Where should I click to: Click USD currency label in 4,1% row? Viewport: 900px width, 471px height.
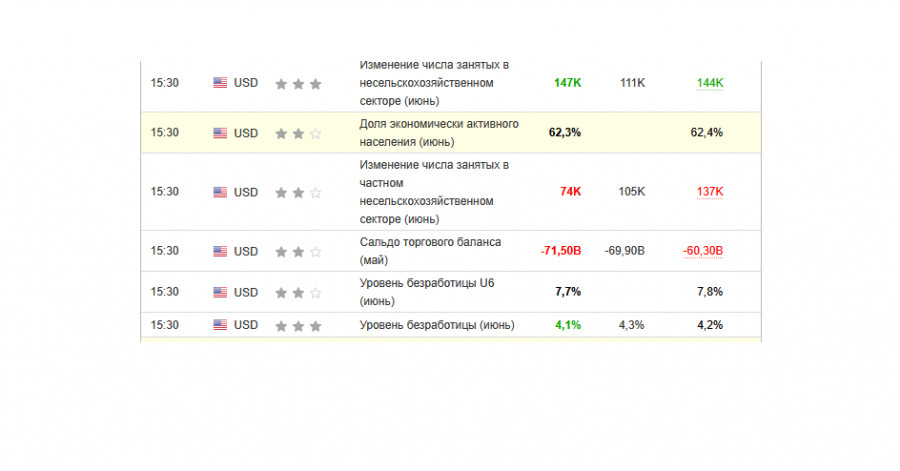pyautogui.click(x=246, y=325)
